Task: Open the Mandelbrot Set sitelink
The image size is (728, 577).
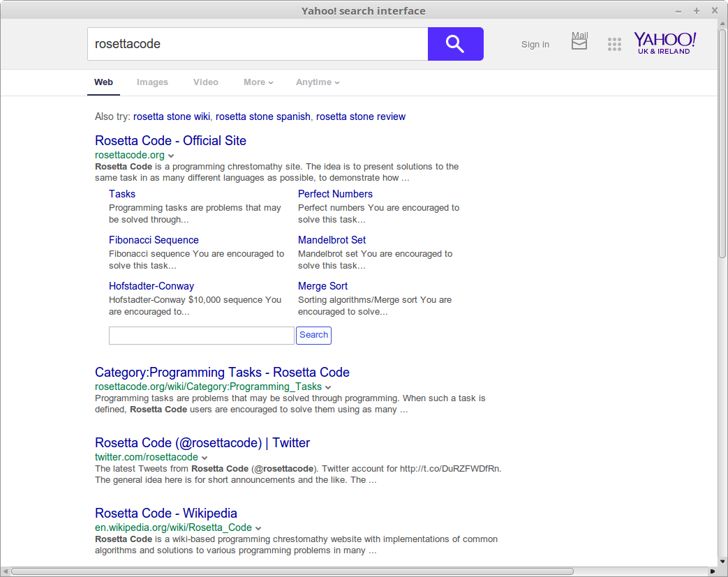Action: pyautogui.click(x=332, y=240)
